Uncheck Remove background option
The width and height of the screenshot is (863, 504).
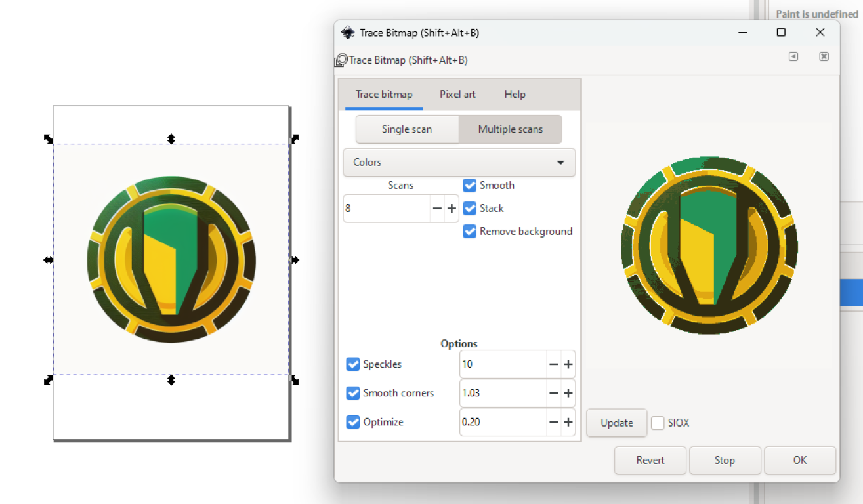pos(469,232)
